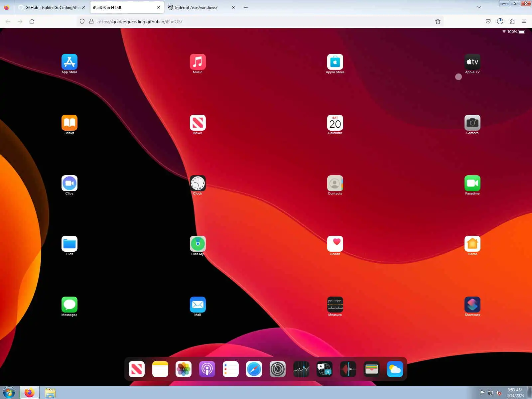Switch to Index of /isos/windows/ tab

(x=202, y=7)
